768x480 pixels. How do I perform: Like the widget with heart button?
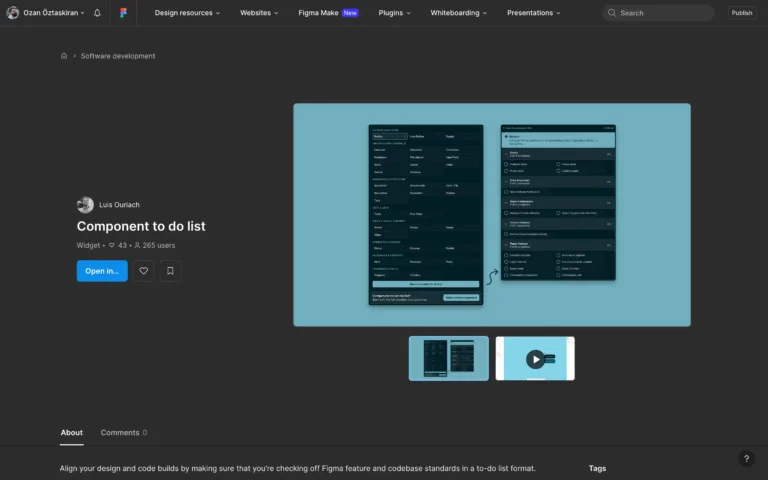(x=144, y=271)
